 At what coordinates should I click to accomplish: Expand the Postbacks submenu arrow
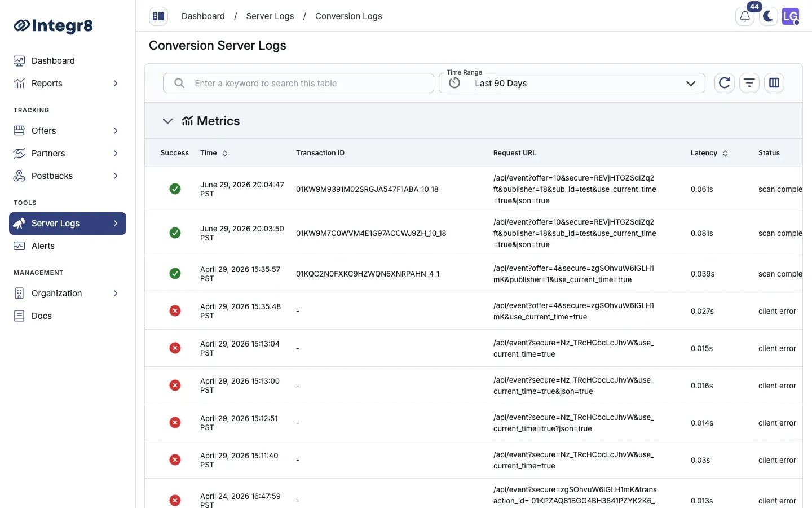[x=116, y=176]
